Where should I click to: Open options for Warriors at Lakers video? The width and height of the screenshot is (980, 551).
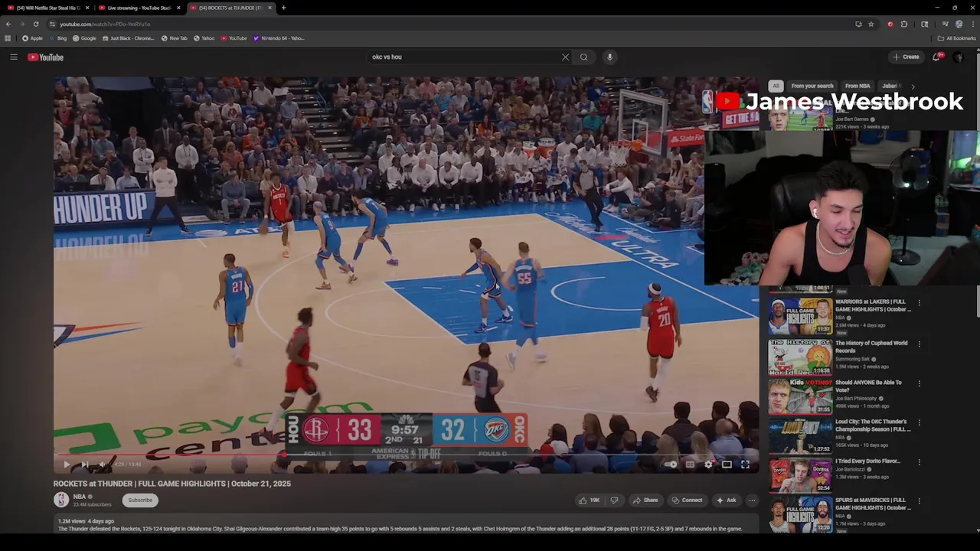(x=920, y=302)
